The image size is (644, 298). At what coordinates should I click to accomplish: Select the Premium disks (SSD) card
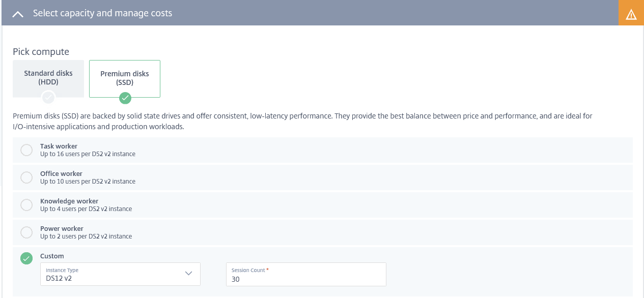pos(125,78)
